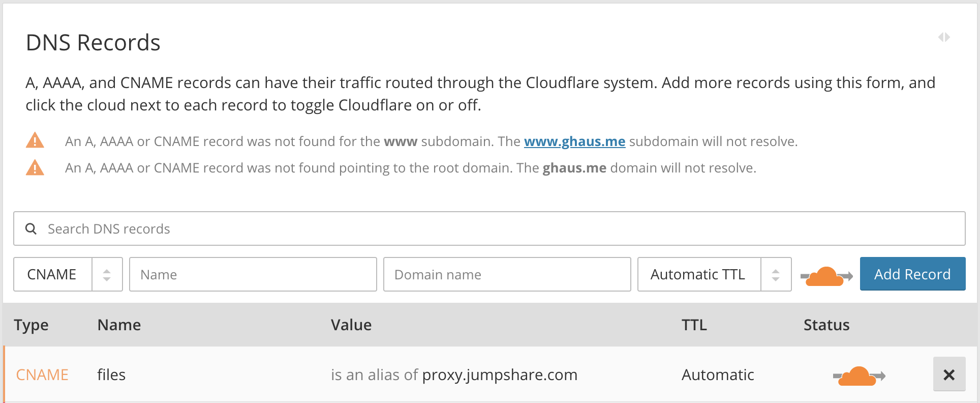Edit the proxy.jumpshare.com record value
Viewport: 980px width, 403px height.
(499, 375)
